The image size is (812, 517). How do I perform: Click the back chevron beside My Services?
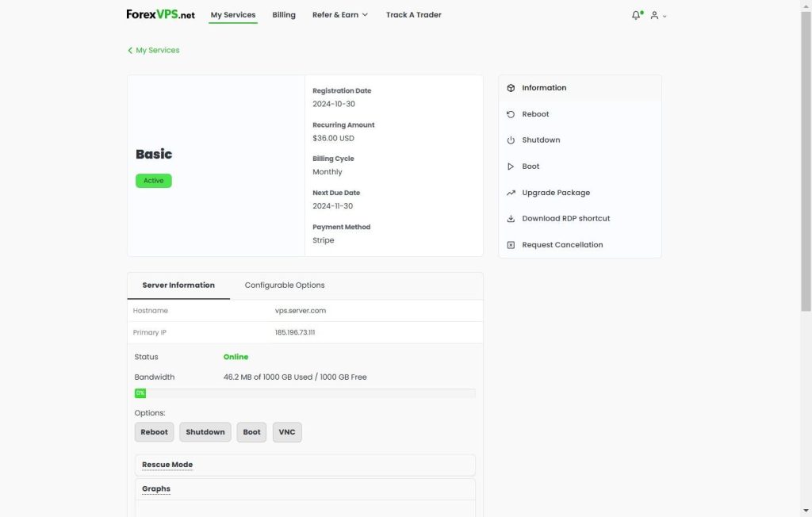[x=130, y=50]
